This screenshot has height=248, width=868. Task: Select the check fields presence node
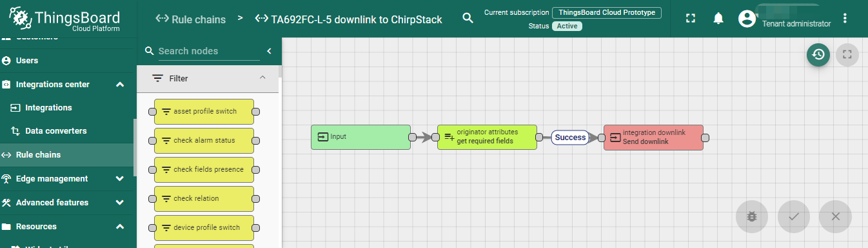click(x=204, y=170)
